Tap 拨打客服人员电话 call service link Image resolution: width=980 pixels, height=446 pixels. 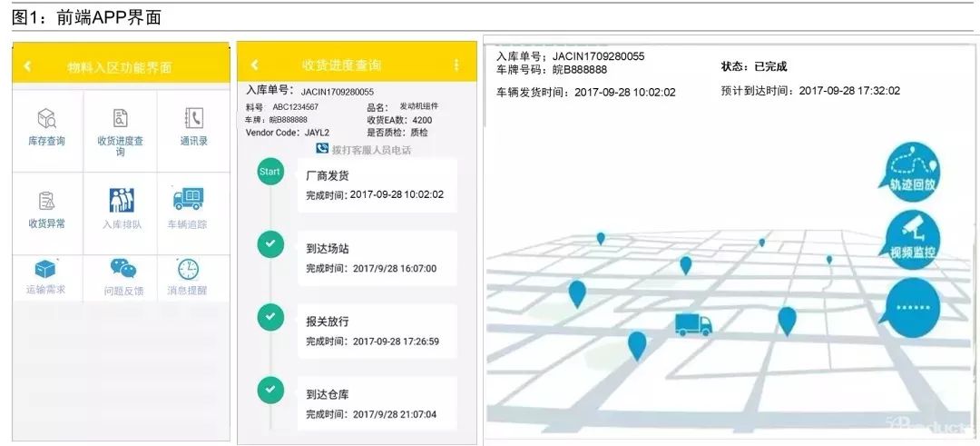click(x=363, y=149)
